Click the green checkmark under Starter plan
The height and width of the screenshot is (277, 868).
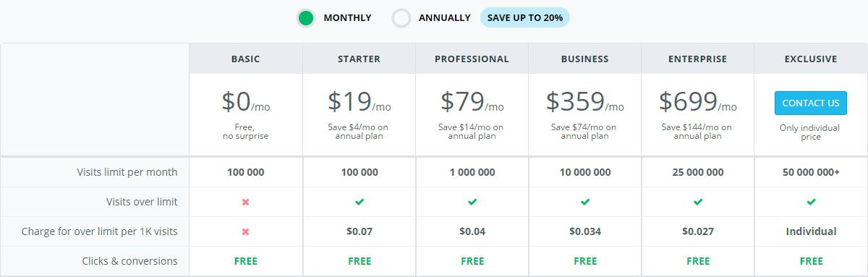[x=359, y=202]
